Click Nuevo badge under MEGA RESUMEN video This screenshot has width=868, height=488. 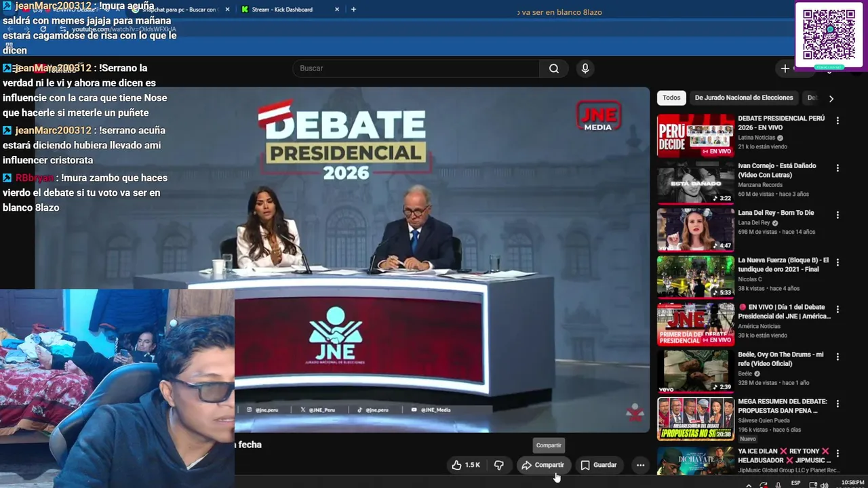tap(747, 439)
